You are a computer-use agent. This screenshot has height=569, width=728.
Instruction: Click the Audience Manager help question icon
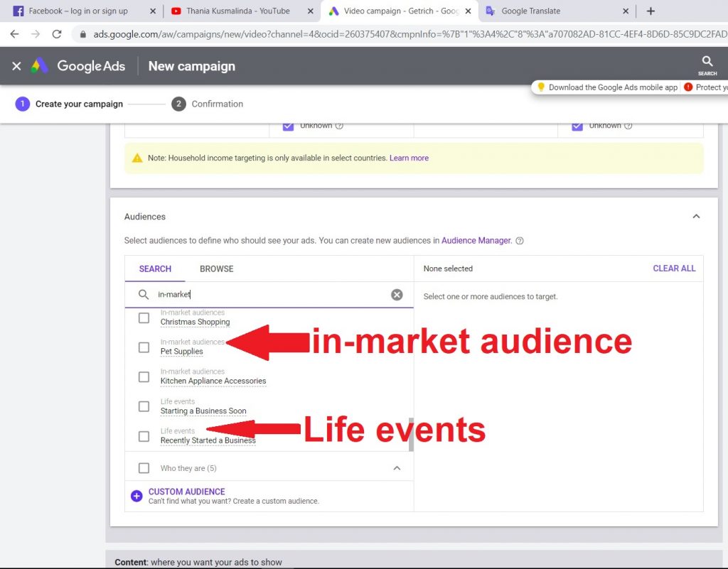(x=520, y=241)
